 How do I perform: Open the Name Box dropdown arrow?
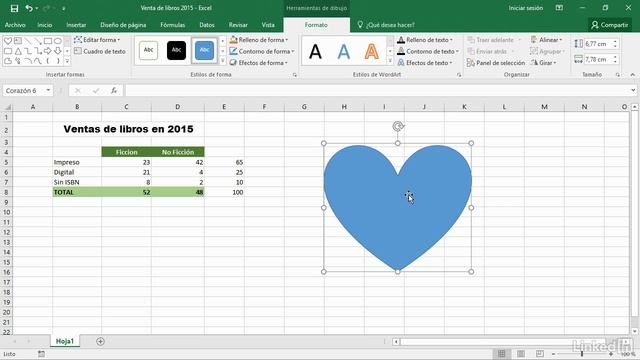[48, 90]
